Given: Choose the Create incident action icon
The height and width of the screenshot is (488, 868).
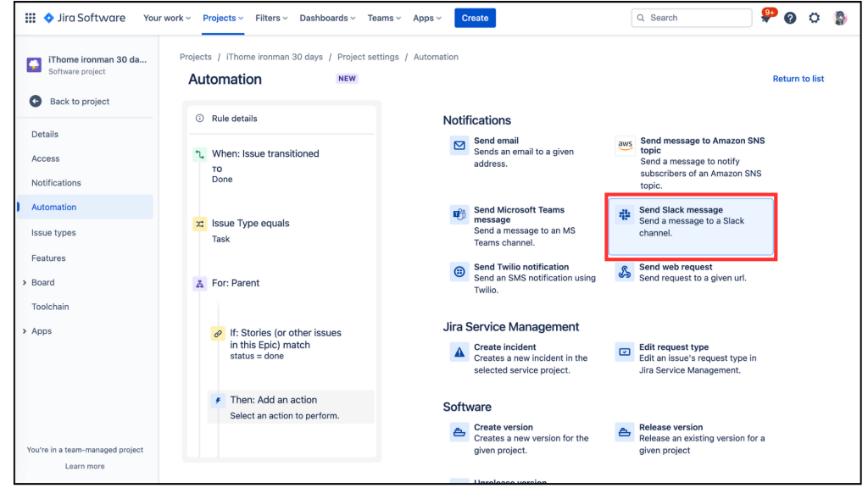Looking at the screenshot, I should pyautogui.click(x=459, y=352).
